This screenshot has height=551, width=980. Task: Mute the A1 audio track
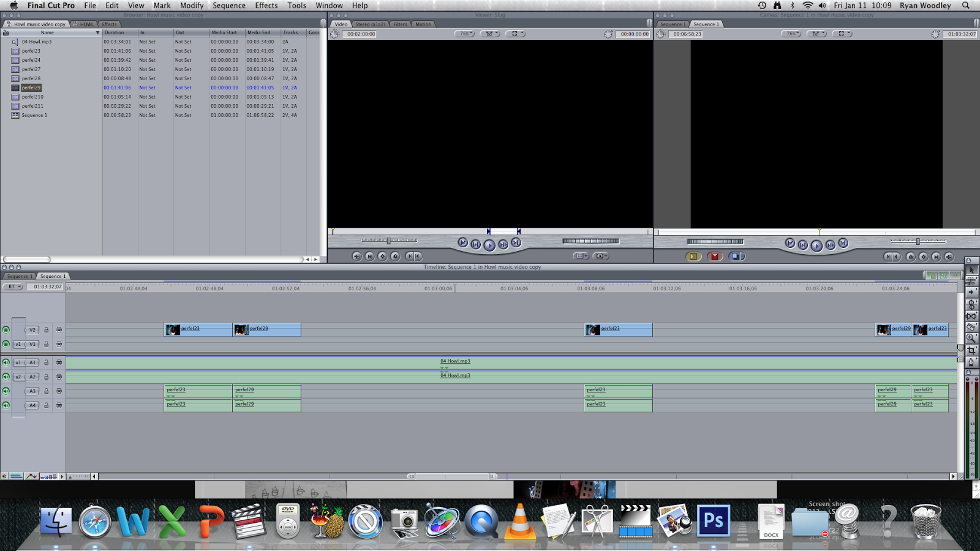(6, 362)
